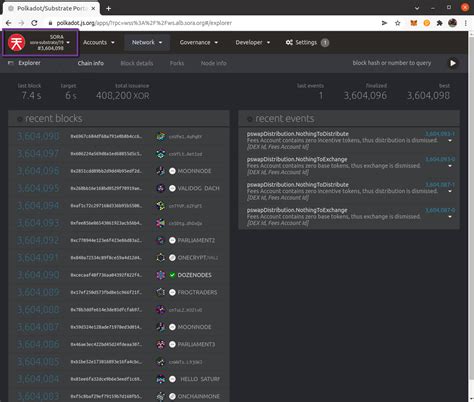Open the Chrome three-dot menu
The height and width of the screenshot is (402, 474).
pos(466,23)
